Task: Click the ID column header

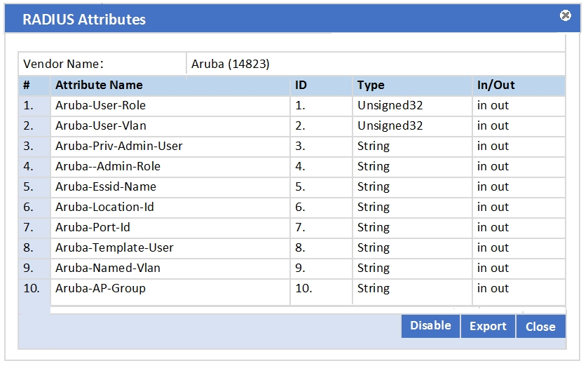Action: coord(301,86)
